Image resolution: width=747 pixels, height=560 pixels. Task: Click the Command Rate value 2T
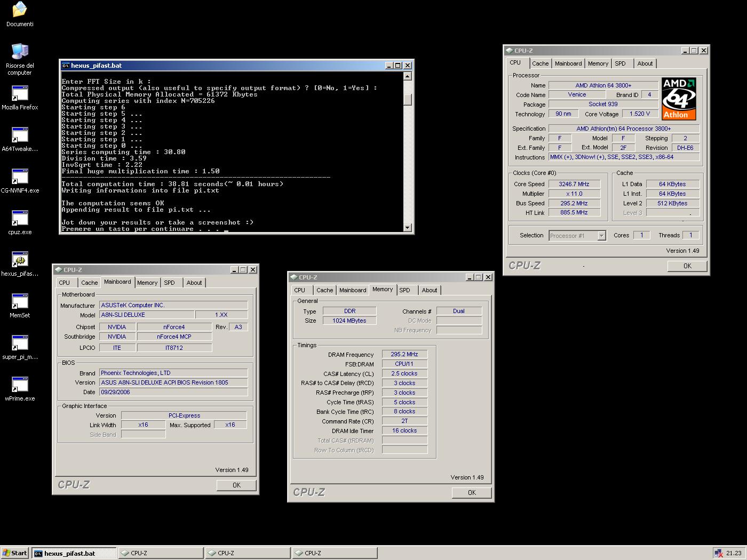(x=404, y=421)
